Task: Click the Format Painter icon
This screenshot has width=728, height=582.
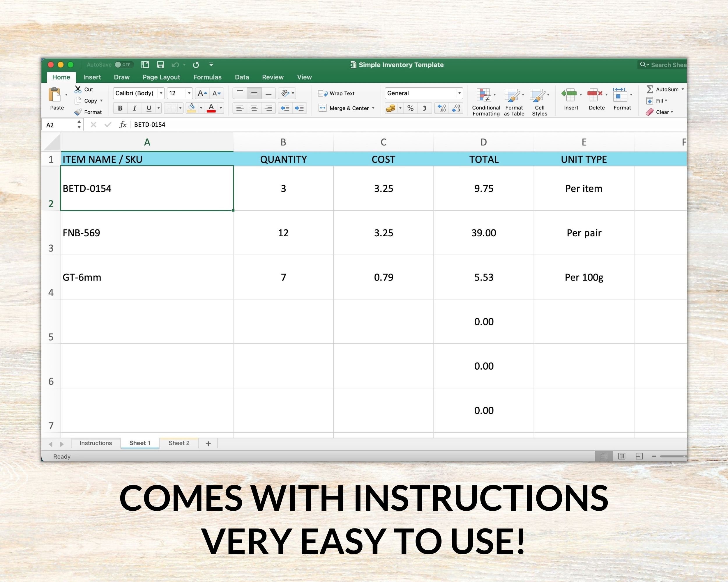Action: [x=78, y=112]
